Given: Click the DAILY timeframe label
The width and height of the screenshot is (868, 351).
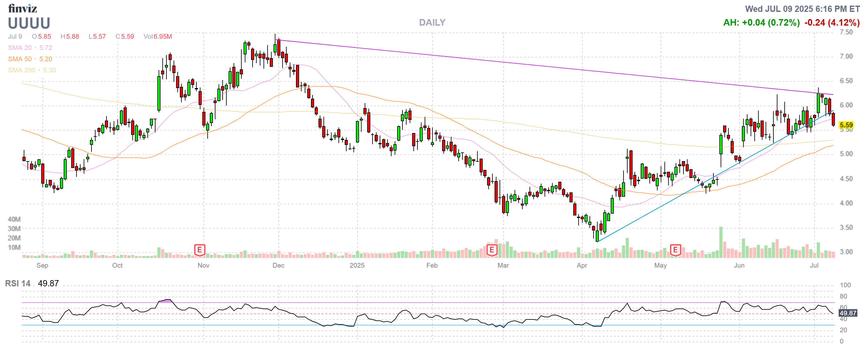Looking at the screenshot, I should pos(432,22).
